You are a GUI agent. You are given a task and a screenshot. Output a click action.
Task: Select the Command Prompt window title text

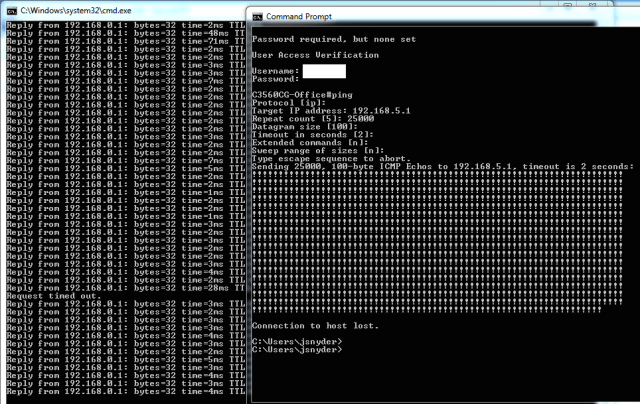click(x=299, y=17)
